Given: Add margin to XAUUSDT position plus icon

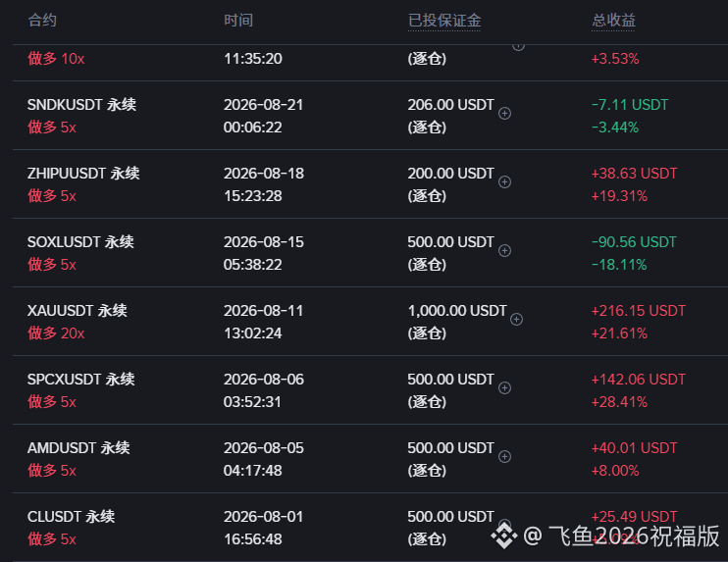Looking at the screenshot, I should tap(516, 320).
